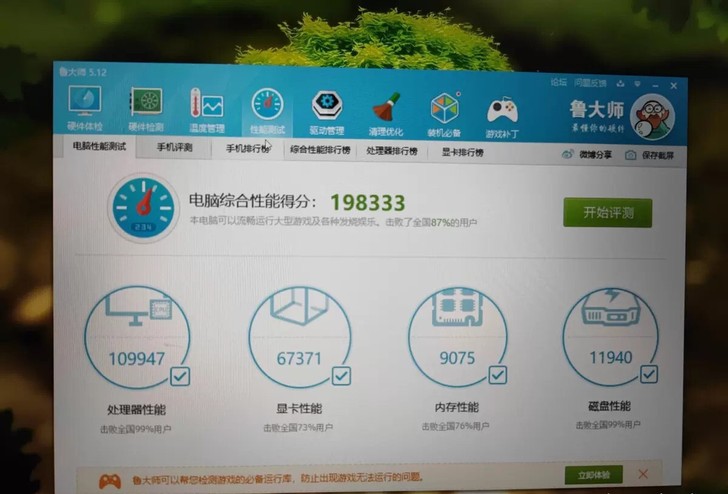Screen dimensions: 728x494
Task: Minimize the 鲁大师 window
Action: click(655, 85)
